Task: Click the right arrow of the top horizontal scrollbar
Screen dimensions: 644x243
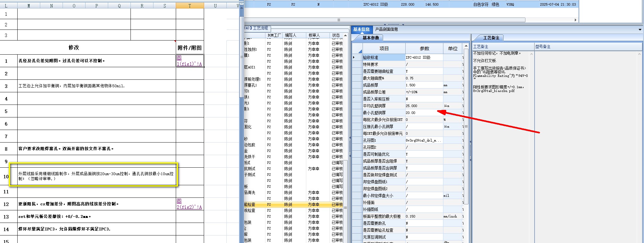Action: (575, 20)
